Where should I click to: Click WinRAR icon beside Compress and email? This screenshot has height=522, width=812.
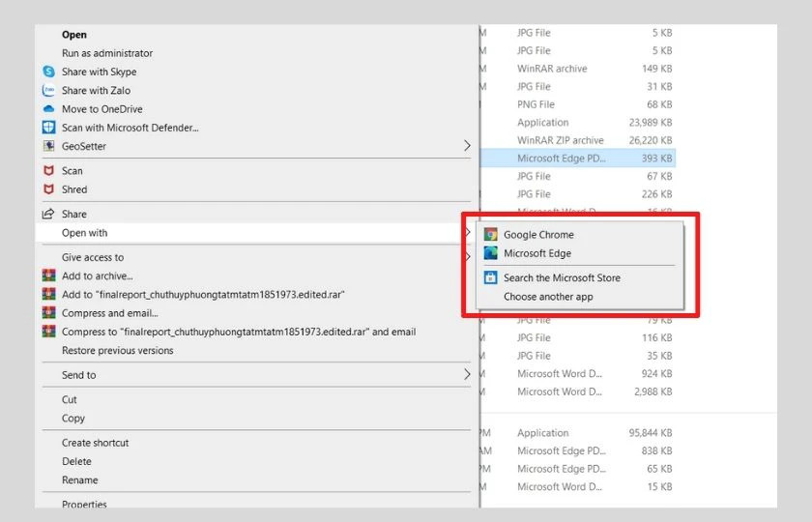coord(48,313)
